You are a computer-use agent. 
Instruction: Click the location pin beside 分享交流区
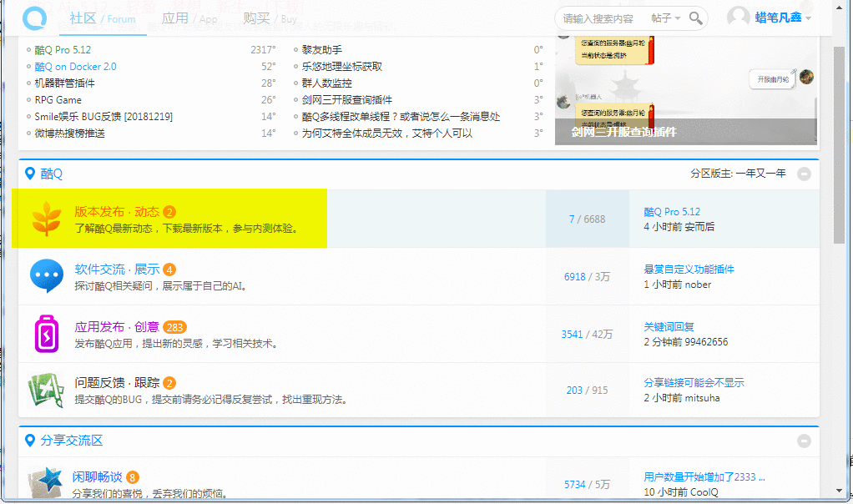(30, 441)
